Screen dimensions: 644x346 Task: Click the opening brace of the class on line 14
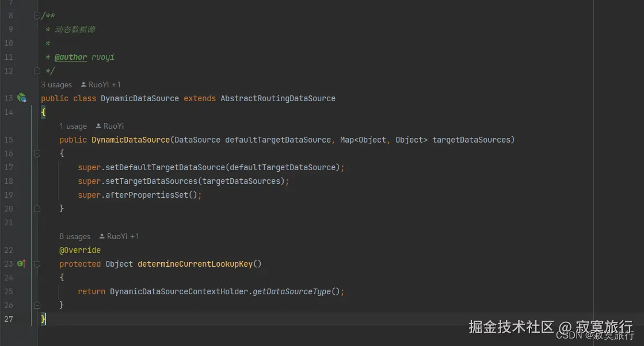coord(43,112)
